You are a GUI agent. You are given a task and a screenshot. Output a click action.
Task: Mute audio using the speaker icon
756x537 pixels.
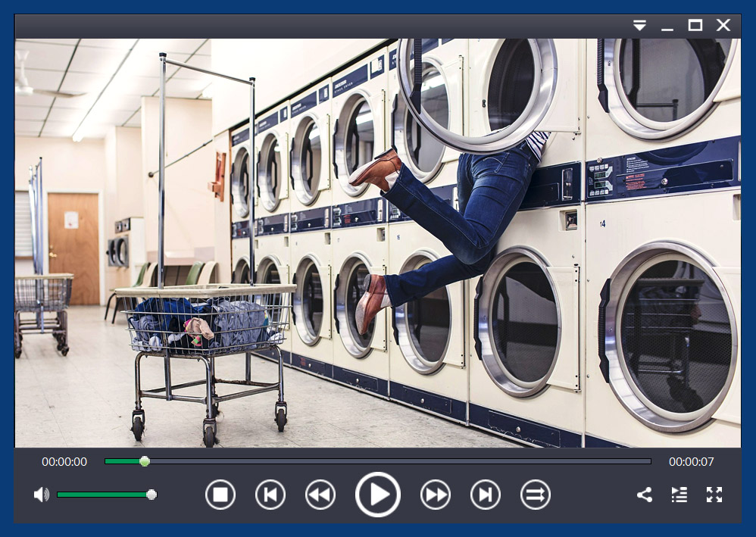(x=41, y=495)
